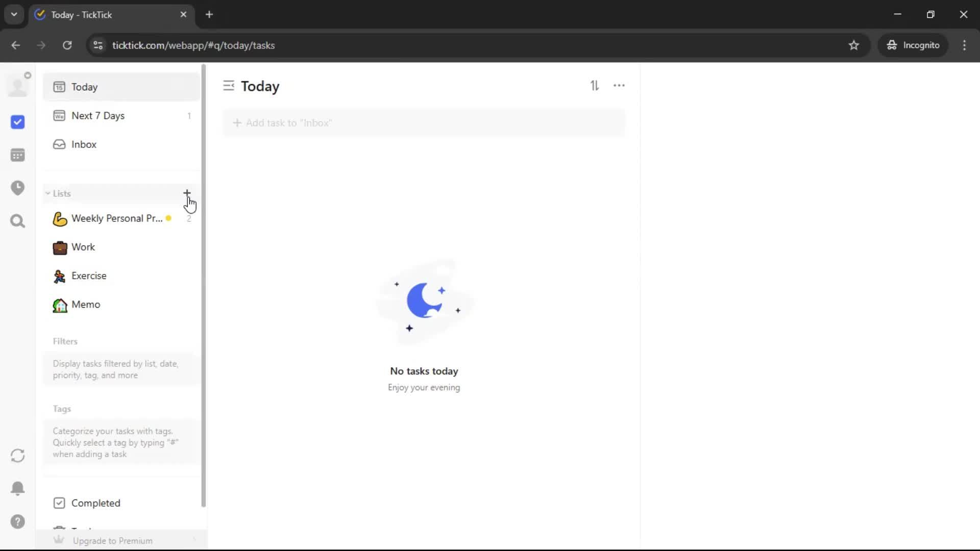Click the Add task to Inbox field
This screenshot has height=551, width=980.
[424, 123]
